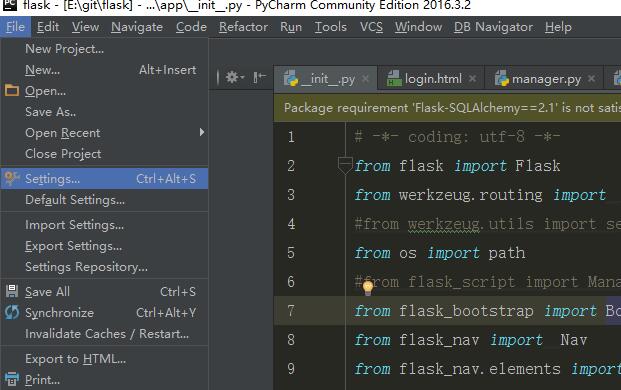This screenshot has width=621, height=390.
Task: Open the VCS menu
Action: [371, 27]
